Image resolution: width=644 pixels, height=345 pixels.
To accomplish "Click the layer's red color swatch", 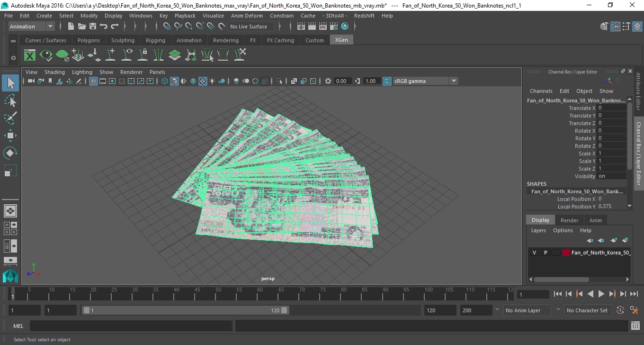I will click(x=566, y=253).
